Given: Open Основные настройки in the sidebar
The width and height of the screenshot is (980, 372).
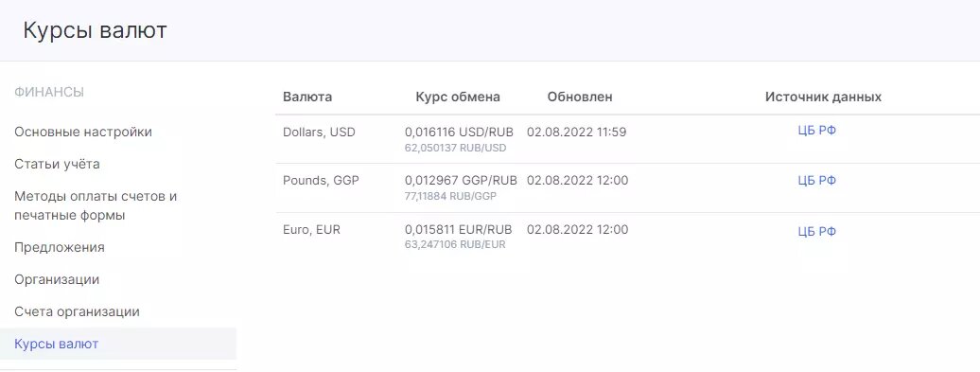Looking at the screenshot, I should point(83,132).
